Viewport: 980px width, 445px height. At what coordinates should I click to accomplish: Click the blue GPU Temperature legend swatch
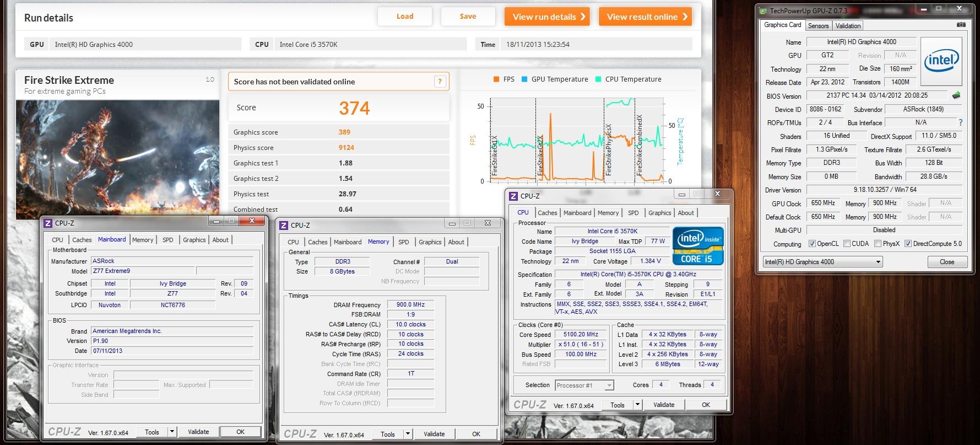[x=524, y=79]
